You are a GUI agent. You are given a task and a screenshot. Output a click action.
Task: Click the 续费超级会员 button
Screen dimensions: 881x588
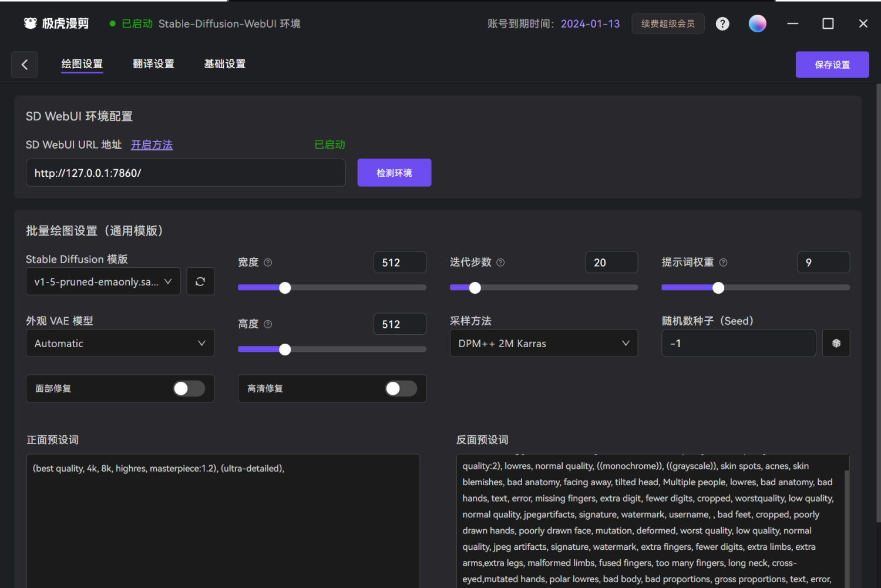[x=668, y=23]
